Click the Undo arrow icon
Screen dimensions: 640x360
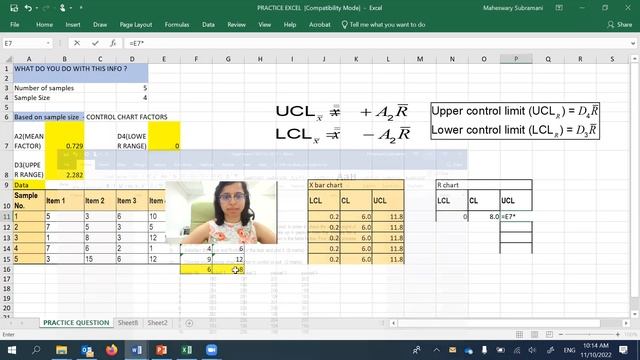coord(28,8)
